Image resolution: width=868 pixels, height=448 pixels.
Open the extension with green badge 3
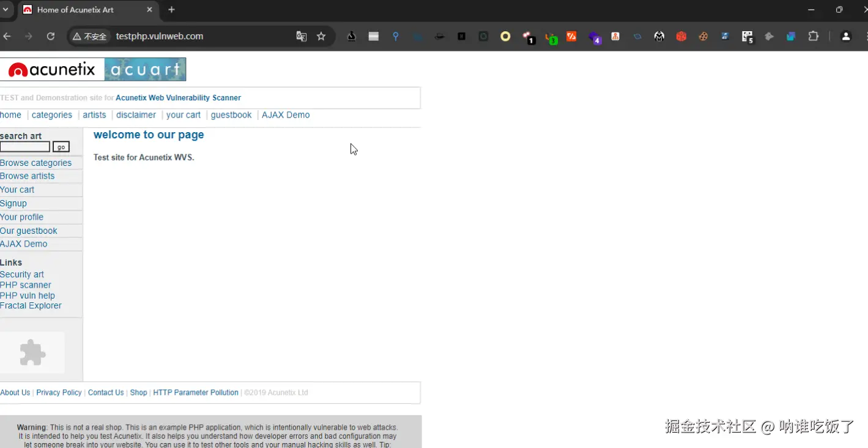(551, 37)
